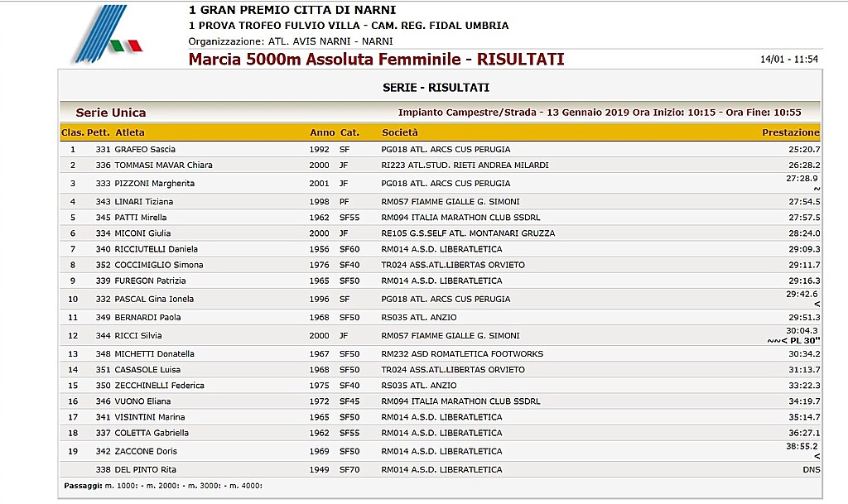Select athlete name 'PASCAL Gina Ionela'
Screen dimensions: 848x504
154,299
